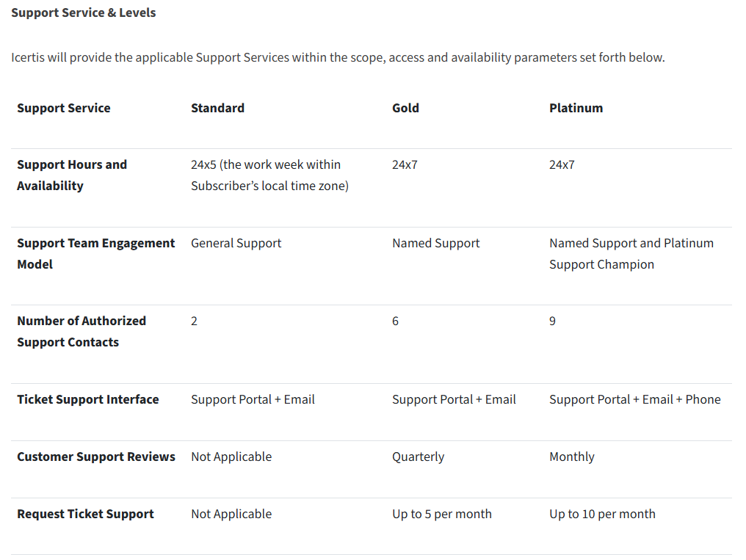Click the "Request Ticket Support" row label

point(85,514)
